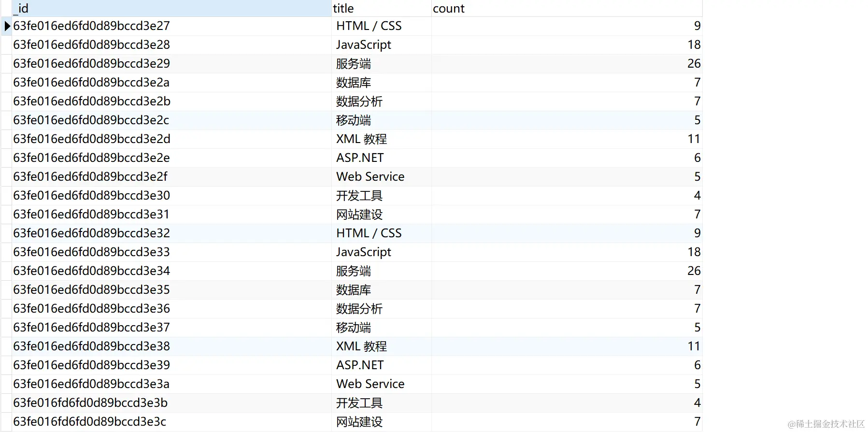
Task: Select cell 63fe016ed6fd0d89bccd3e39
Action: pyautogui.click(x=171, y=365)
